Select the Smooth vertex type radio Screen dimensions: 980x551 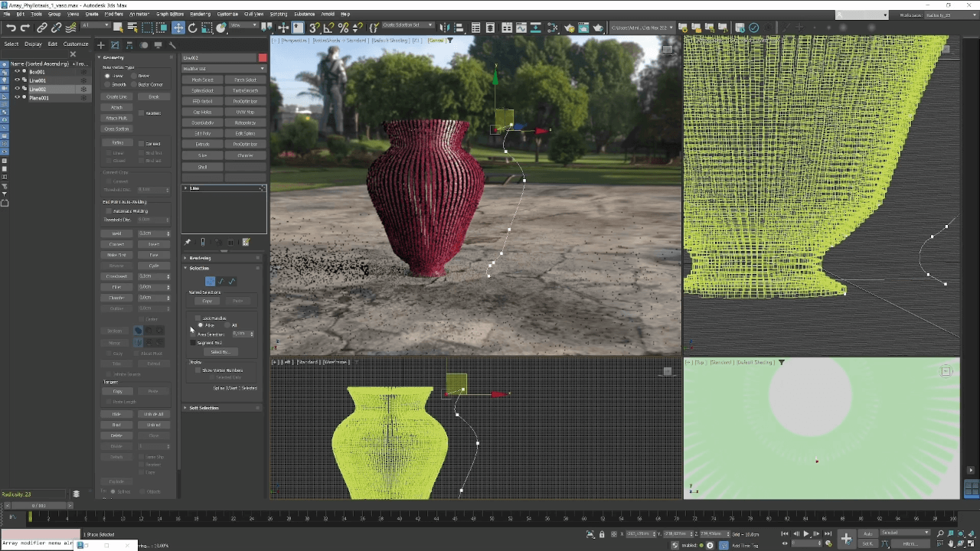[108, 84]
